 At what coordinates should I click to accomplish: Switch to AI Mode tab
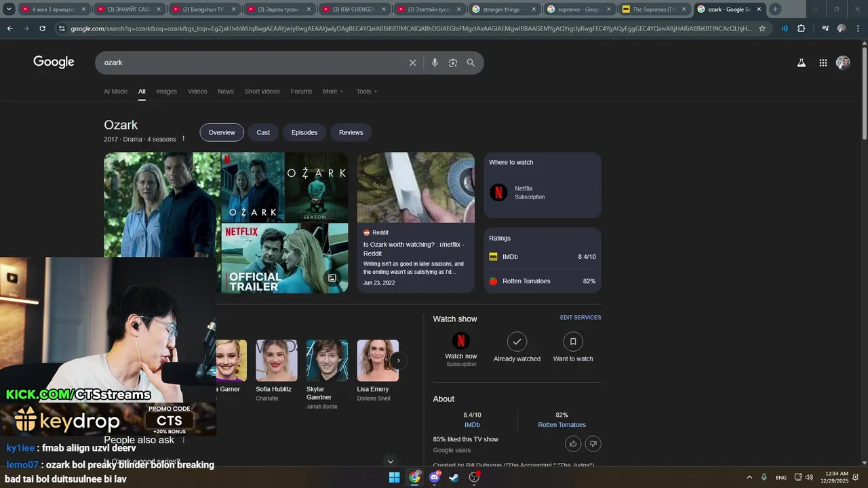(115, 91)
